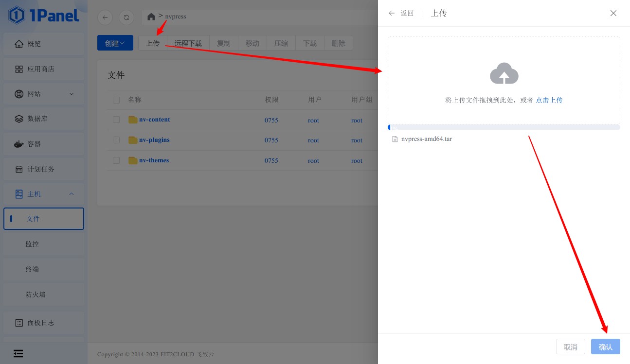This screenshot has width=630, height=364.
Task: Click the 名称 column header
Action: pyautogui.click(x=135, y=100)
